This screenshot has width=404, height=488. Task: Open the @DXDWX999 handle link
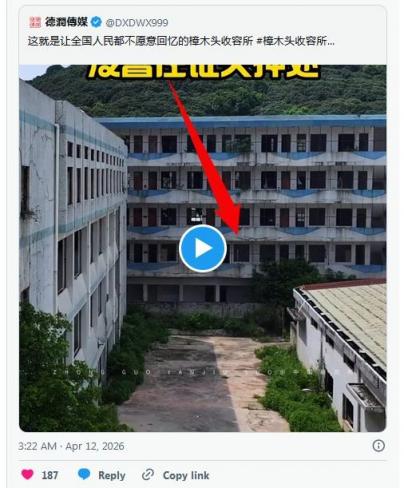click(x=137, y=23)
